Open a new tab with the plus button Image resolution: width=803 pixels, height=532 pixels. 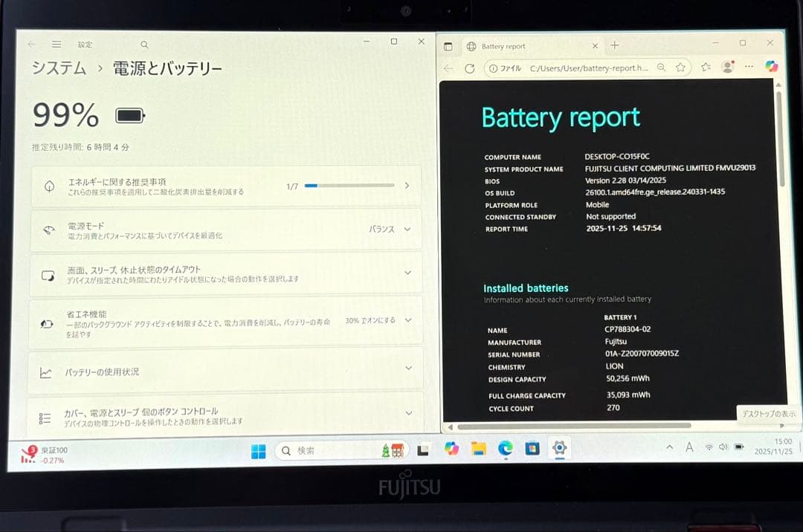[613, 45]
